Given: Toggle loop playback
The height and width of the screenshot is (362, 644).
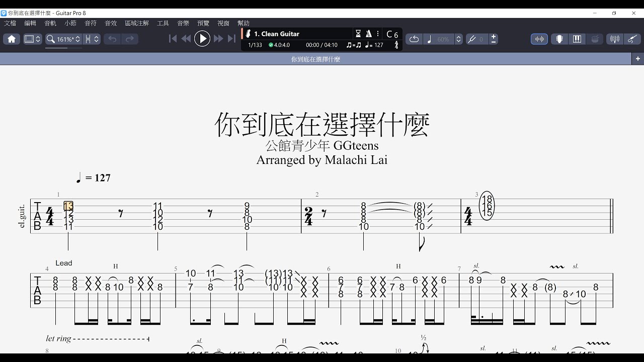Looking at the screenshot, I should pos(414,39).
